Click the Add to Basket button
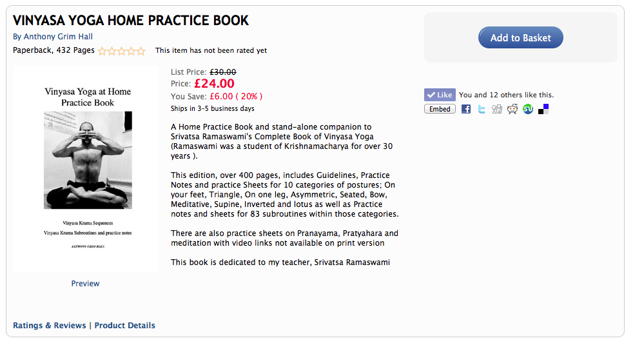644x345 pixels. pos(520,37)
